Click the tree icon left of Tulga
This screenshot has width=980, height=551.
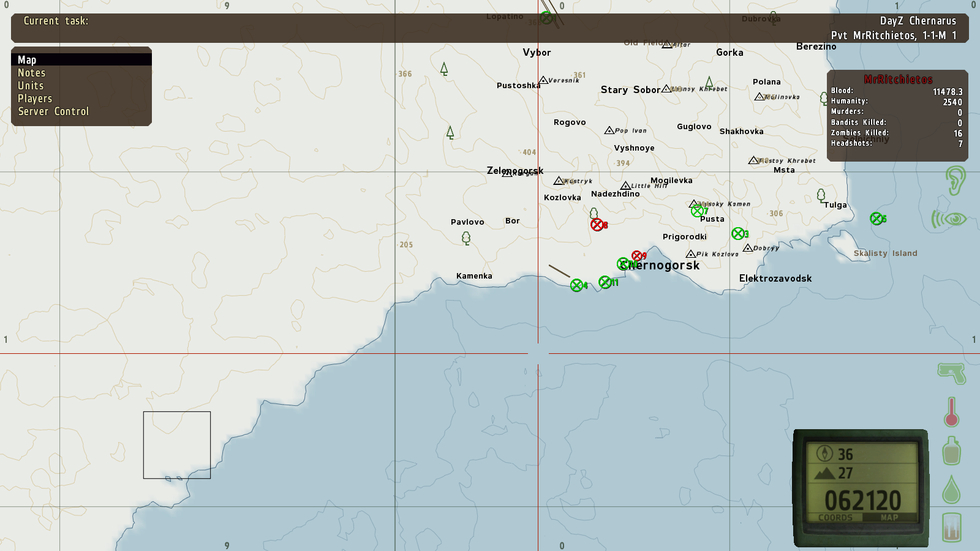821,195
